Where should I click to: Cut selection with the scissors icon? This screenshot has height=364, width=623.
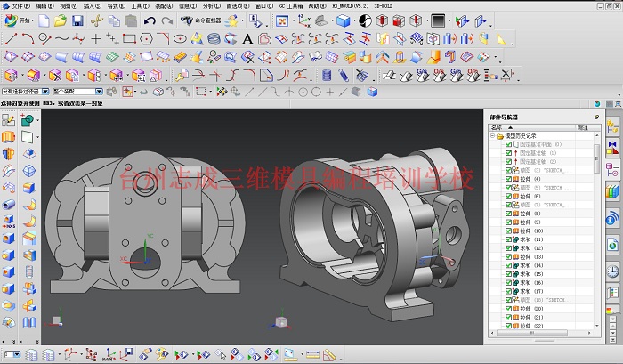[97, 20]
